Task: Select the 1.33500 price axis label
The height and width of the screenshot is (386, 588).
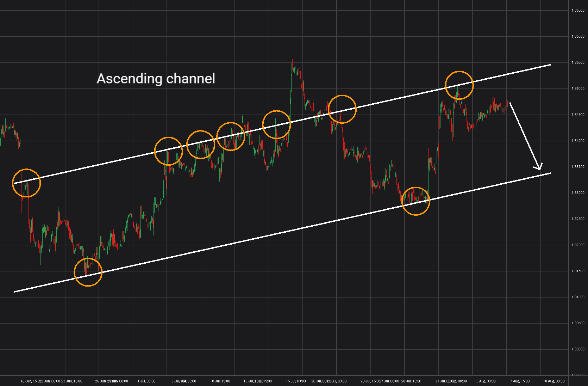Action: [x=578, y=167]
